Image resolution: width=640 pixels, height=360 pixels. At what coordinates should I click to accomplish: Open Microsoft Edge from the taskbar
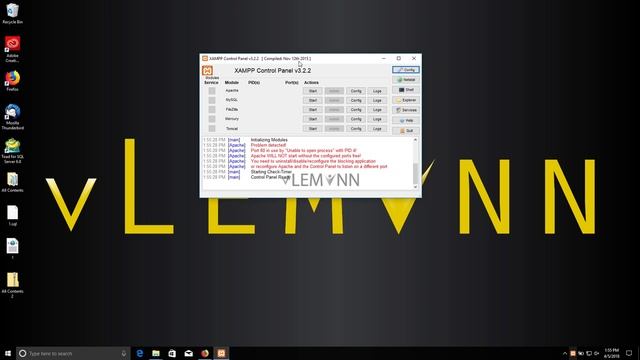click(140, 353)
